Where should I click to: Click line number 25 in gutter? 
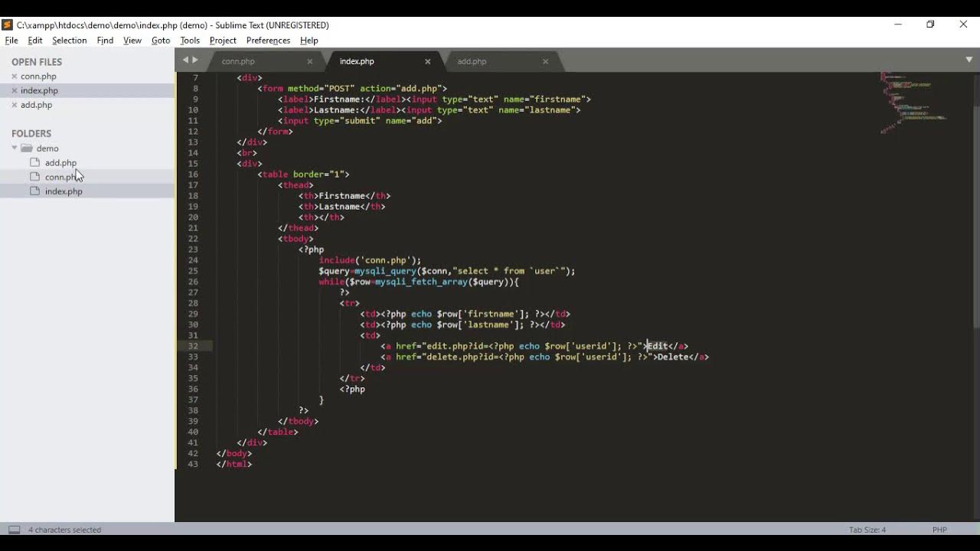(193, 271)
